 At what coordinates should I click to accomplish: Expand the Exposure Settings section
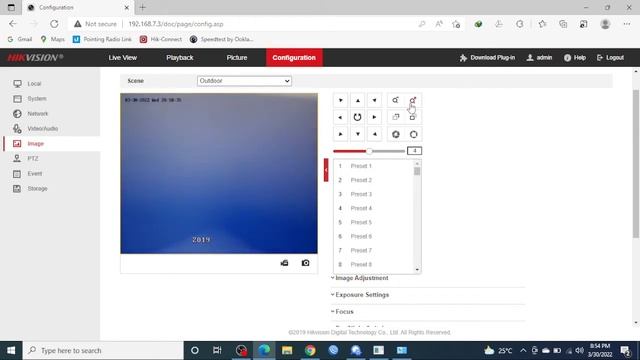362,295
